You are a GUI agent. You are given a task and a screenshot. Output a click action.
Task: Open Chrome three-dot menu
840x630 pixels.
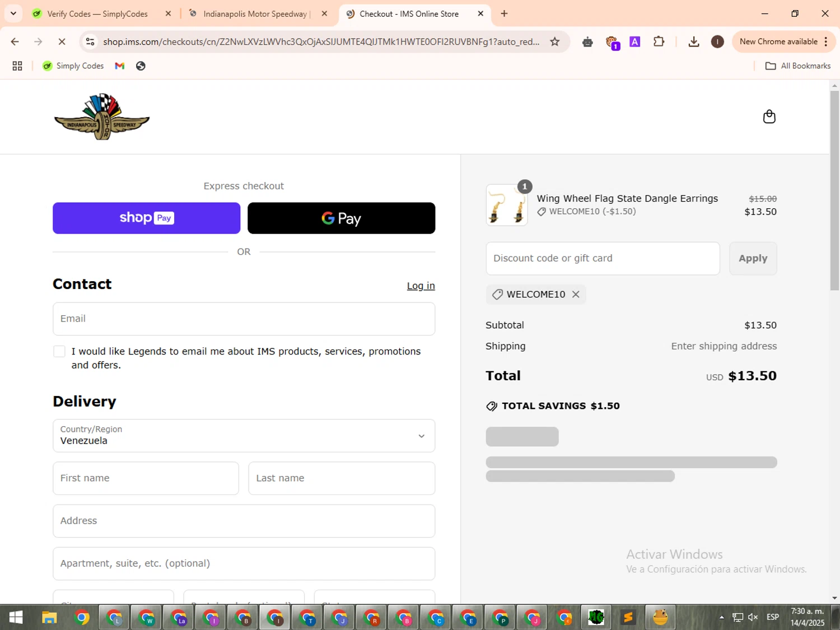click(x=826, y=41)
